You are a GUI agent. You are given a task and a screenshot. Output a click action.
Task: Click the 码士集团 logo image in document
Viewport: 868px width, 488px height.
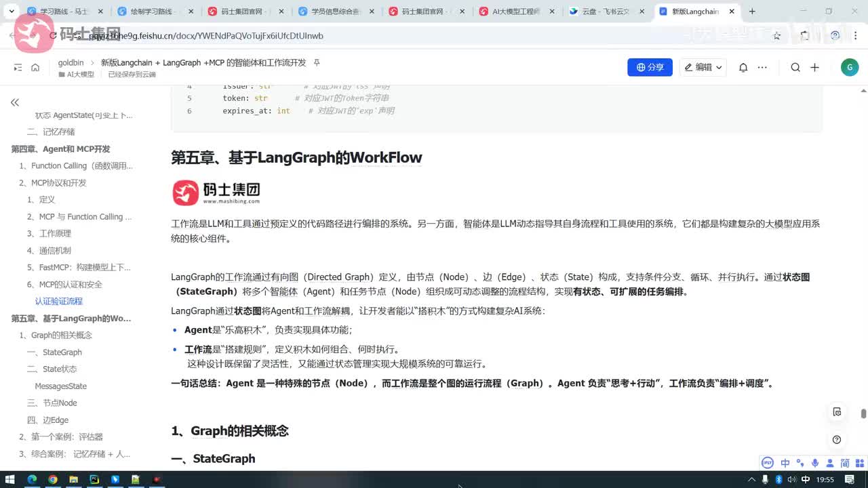(x=216, y=192)
